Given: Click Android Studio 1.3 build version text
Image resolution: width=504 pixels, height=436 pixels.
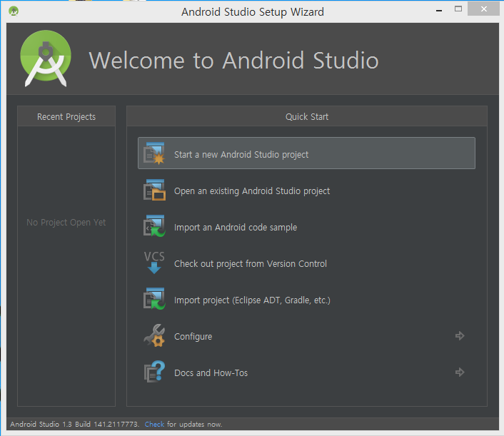Looking at the screenshot, I should (74, 424).
